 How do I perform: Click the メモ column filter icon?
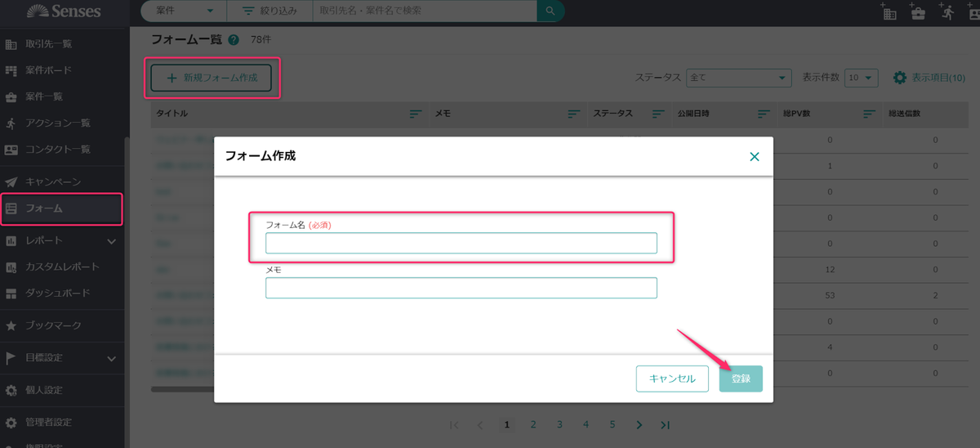[573, 114]
